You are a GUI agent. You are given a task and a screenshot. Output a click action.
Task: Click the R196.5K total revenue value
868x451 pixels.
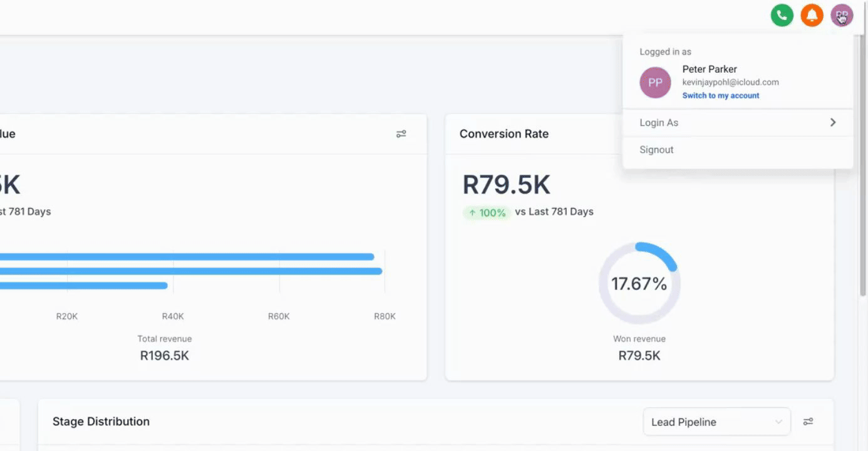click(x=164, y=356)
